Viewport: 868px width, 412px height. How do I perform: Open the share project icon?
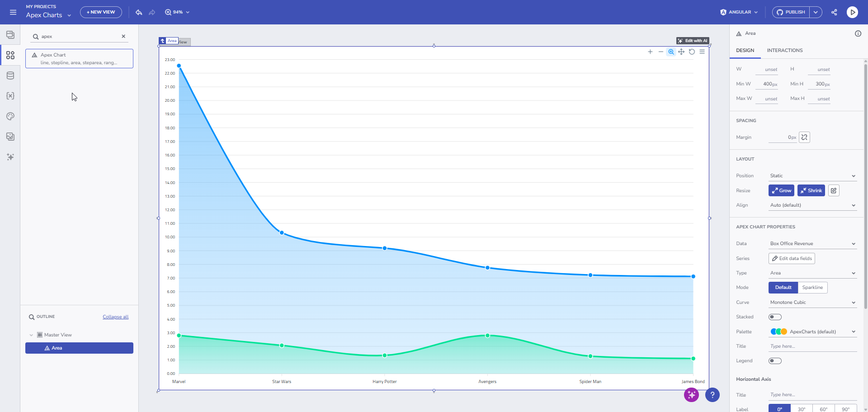point(834,12)
